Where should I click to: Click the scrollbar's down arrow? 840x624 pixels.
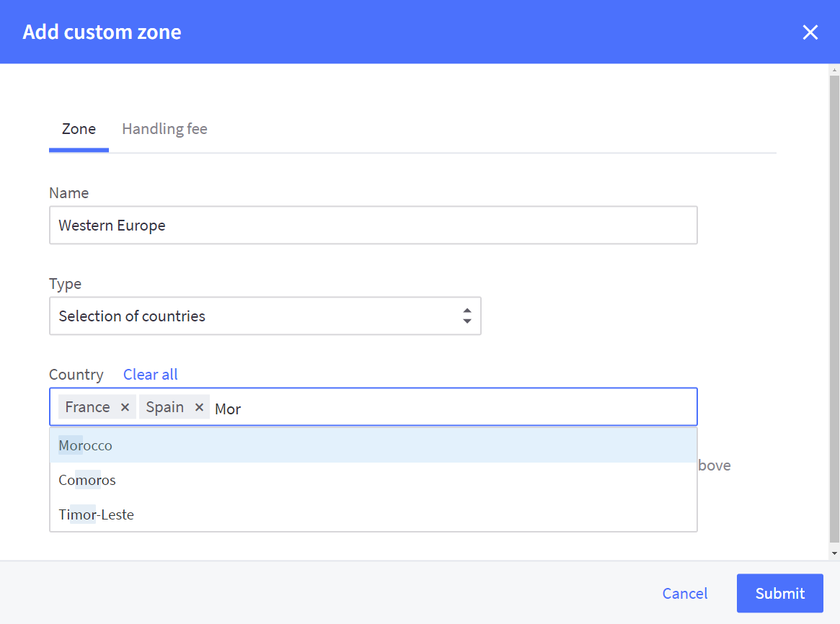point(834,552)
